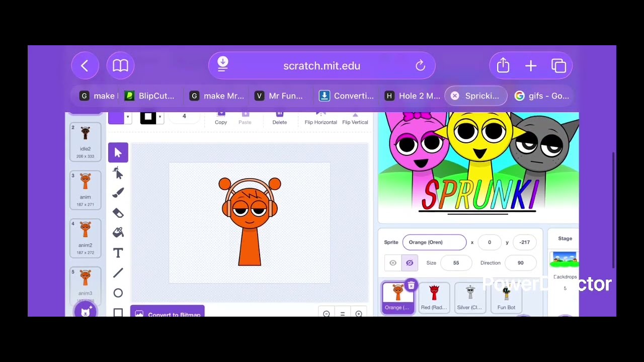The width and height of the screenshot is (644, 362).
Task: Open the browser bookmarks book icon
Action: coord(120,66)
